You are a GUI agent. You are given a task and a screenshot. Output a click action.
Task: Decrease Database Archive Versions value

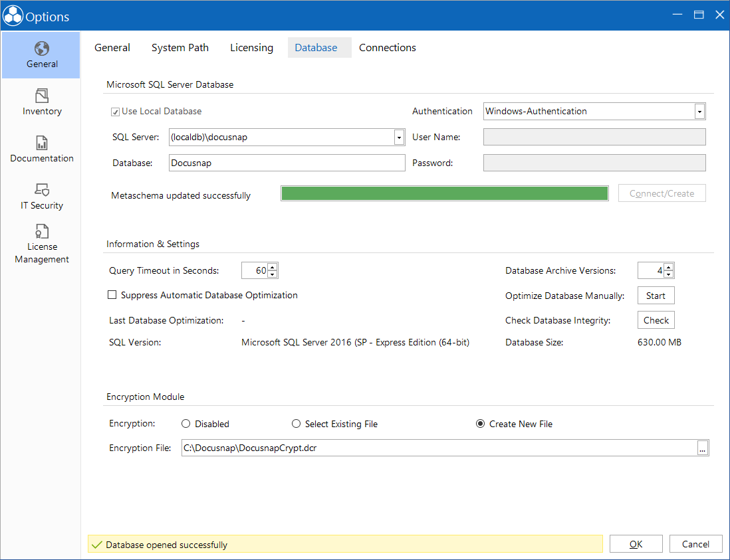pos(669,274)
